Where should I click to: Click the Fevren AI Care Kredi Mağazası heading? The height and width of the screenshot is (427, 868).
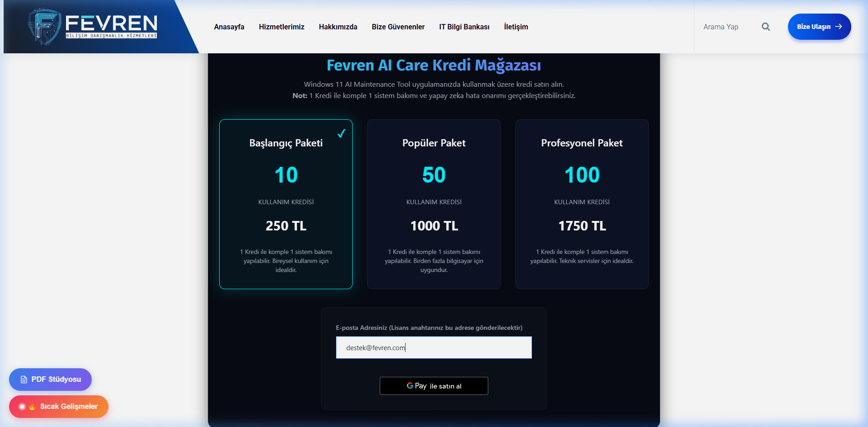tap(434, 66)
